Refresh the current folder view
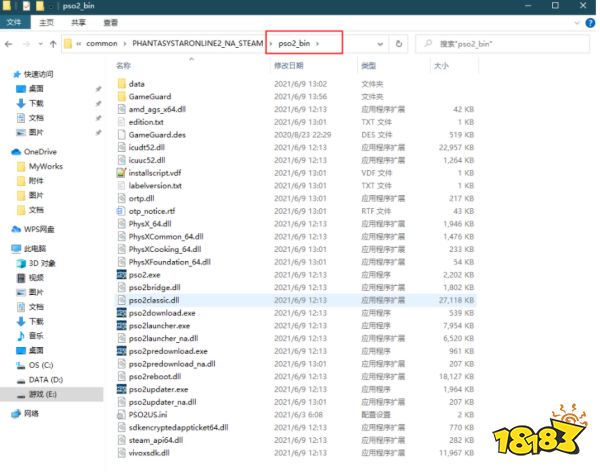600x472 pixels. [399, 44]
